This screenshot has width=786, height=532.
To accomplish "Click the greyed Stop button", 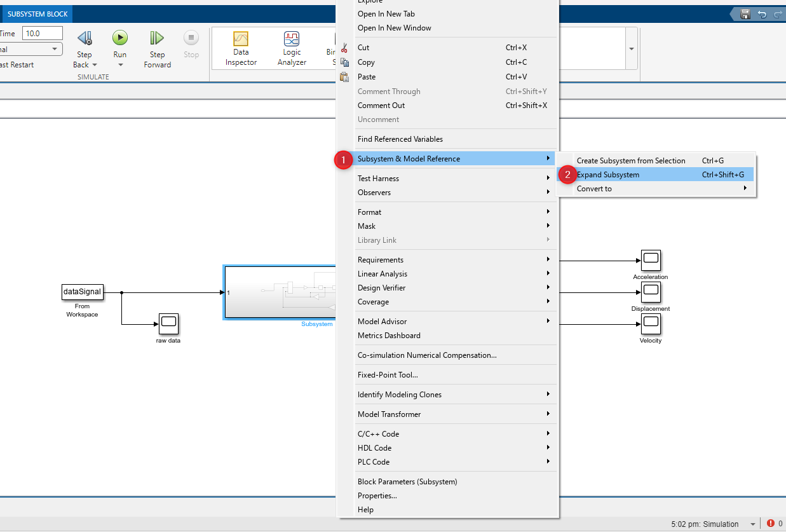I will (191, 38).
